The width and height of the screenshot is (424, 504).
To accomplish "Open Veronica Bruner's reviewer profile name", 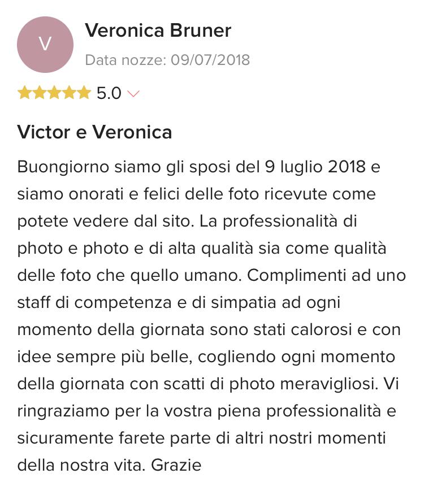I will (x=158, y=31).
